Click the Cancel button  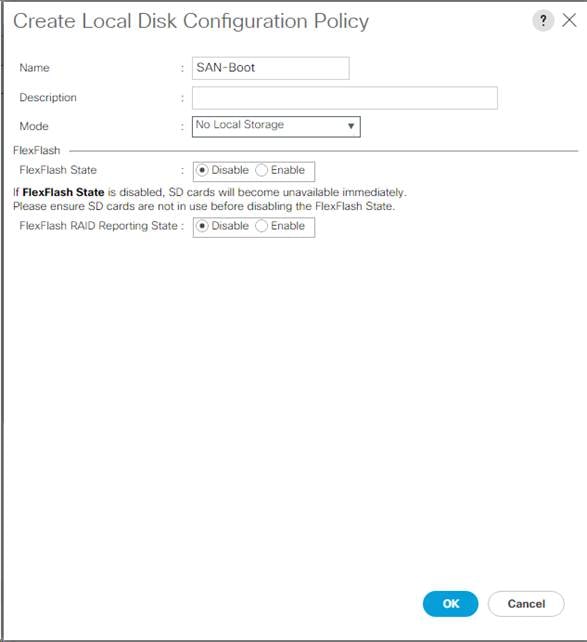526,604
